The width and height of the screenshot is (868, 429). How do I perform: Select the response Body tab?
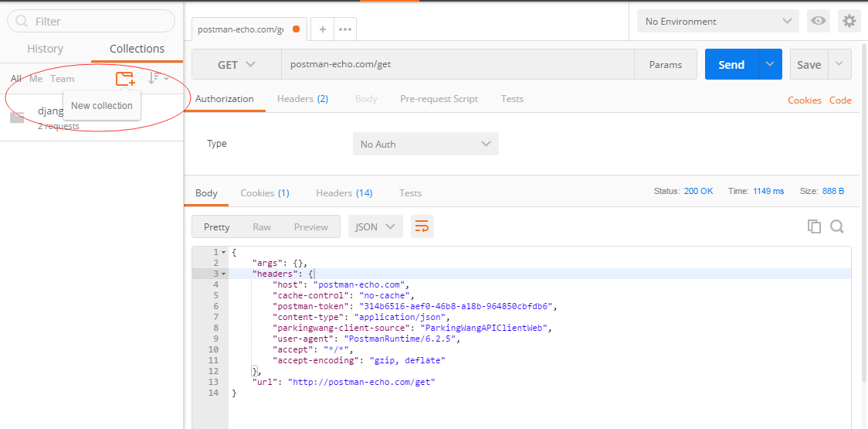[206, 193]
